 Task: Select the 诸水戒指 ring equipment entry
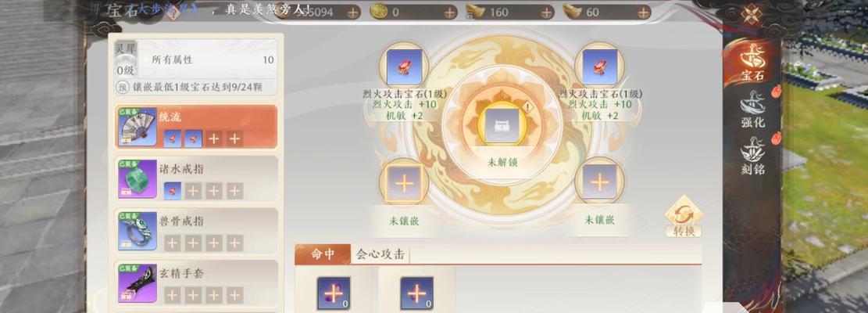[x=197, y=179]
